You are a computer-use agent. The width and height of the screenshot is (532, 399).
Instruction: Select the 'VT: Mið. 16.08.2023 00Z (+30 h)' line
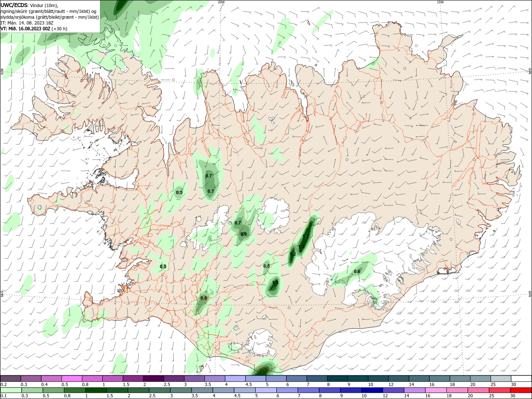click(x=34, y=29)
